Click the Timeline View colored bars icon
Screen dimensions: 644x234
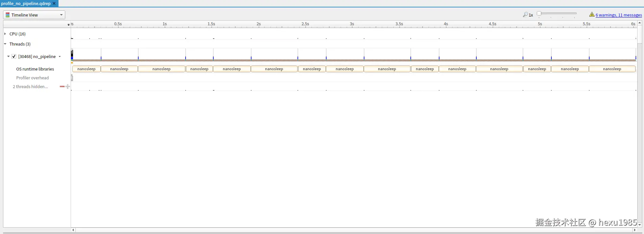point(7,15)
